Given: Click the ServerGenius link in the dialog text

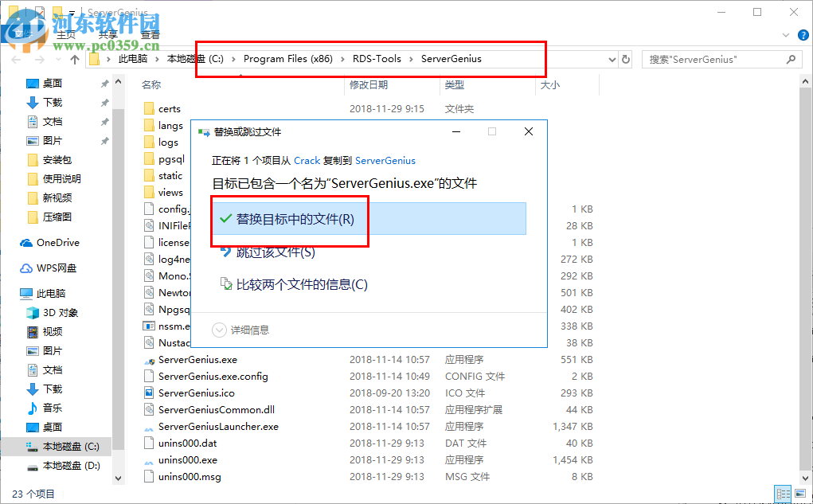Looking at the screenshot, I should tap(385, 160).
